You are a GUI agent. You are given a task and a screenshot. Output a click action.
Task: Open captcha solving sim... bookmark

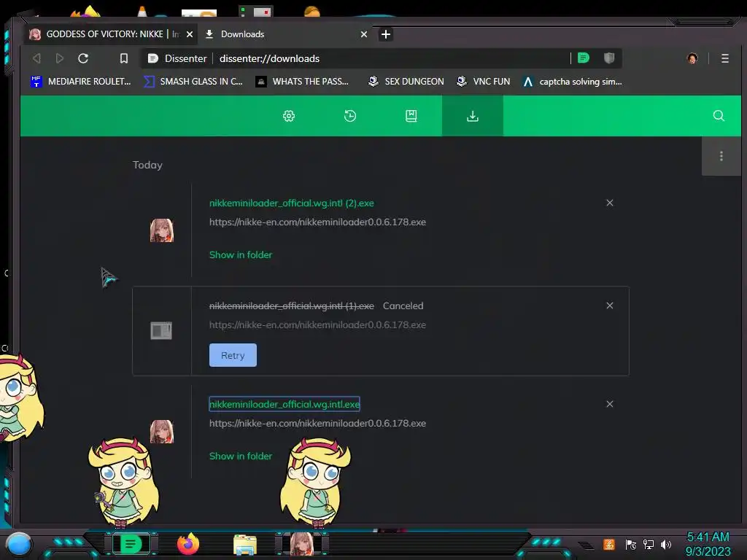coord(572,82)
